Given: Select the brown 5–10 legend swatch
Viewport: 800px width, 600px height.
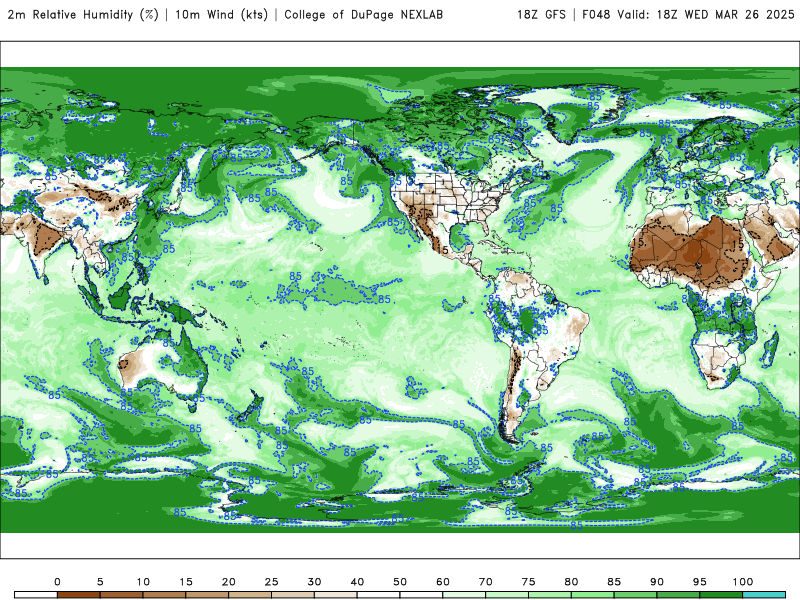Looking at the screenshot, I should point(121,595).
